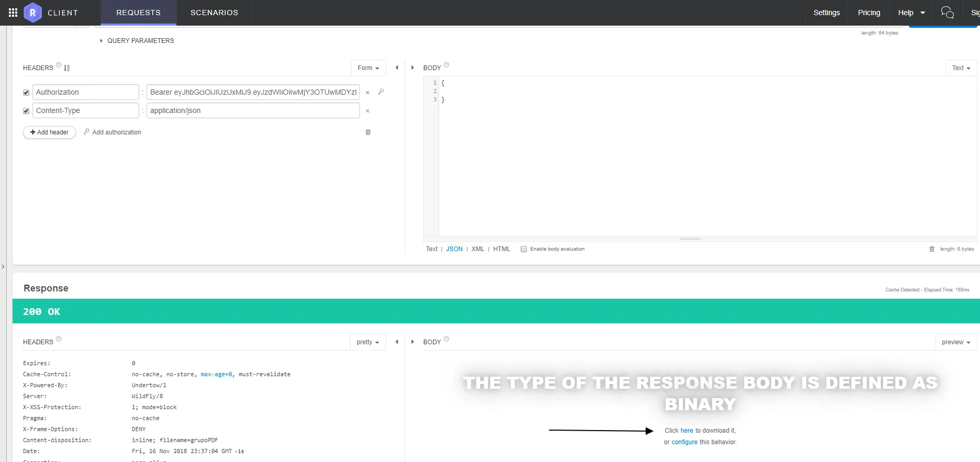Toggle the Authorization header checkbox
980x462 pixels.
pos(26,93)
